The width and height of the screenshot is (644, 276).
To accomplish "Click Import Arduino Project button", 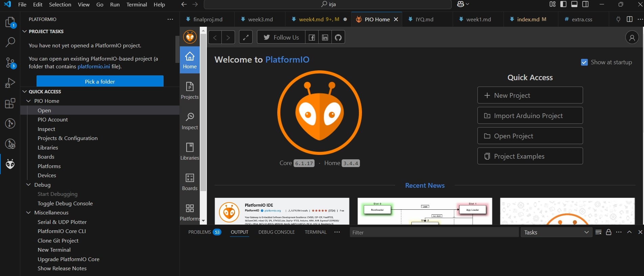I will [530, 116].
